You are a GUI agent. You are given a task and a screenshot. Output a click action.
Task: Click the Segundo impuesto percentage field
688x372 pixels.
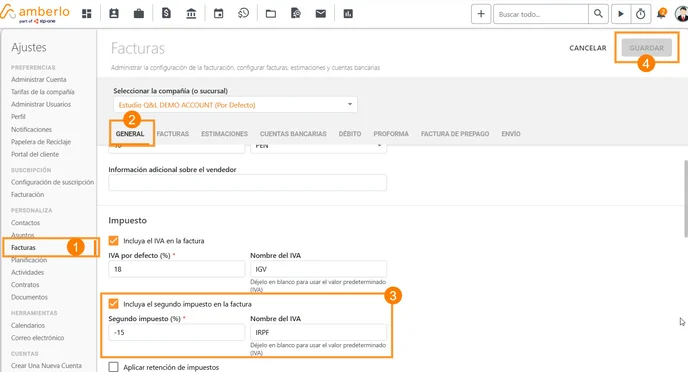click(176, 332)
